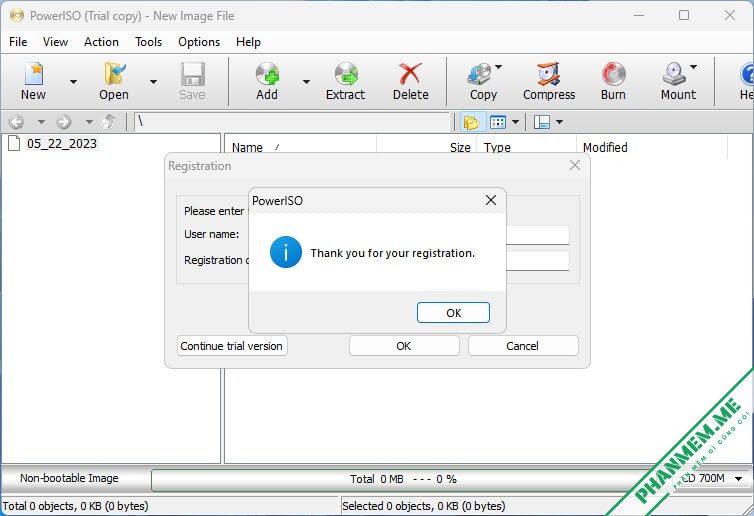Viewport: 754px width, 516px height.
Task: Click "Total 0 objects, 0 KB (0 bytes)" status
Action: pos(75,506)
